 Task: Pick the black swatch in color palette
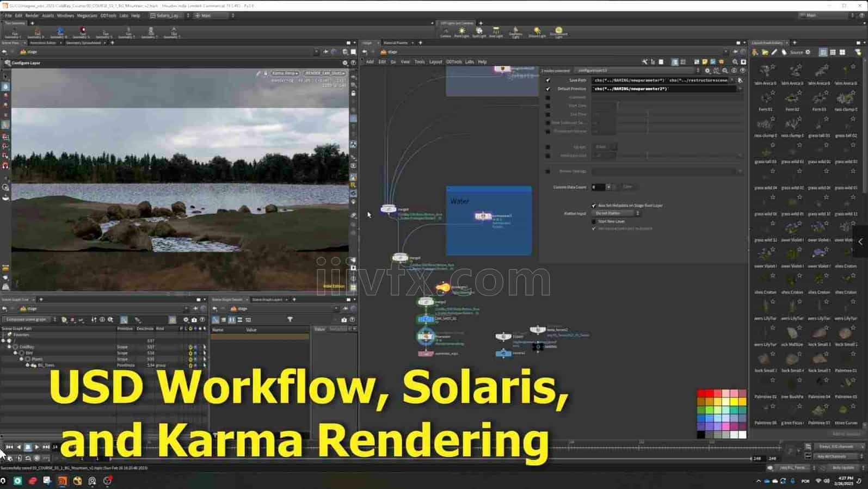701,435
